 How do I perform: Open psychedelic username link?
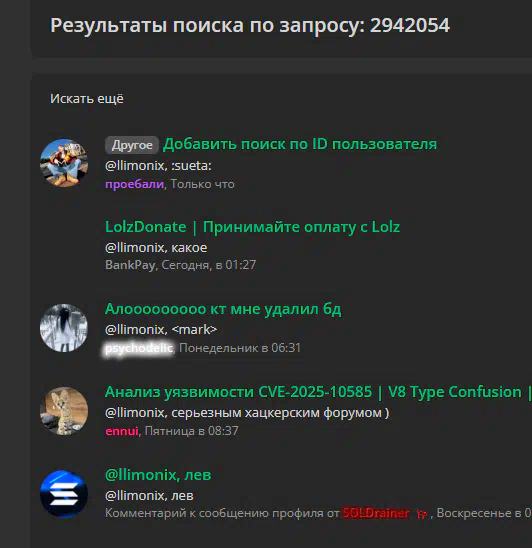pos(139,348)
